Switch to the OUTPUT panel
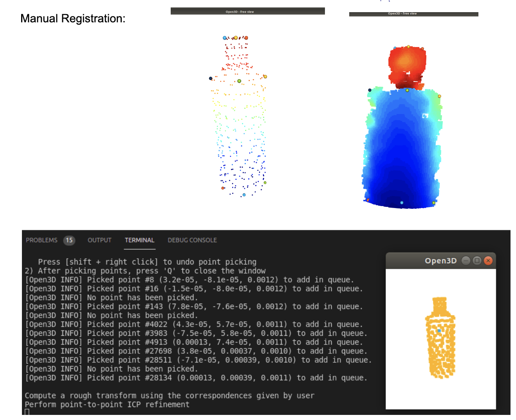Screen dimensions: 516x420 point(99,240)
